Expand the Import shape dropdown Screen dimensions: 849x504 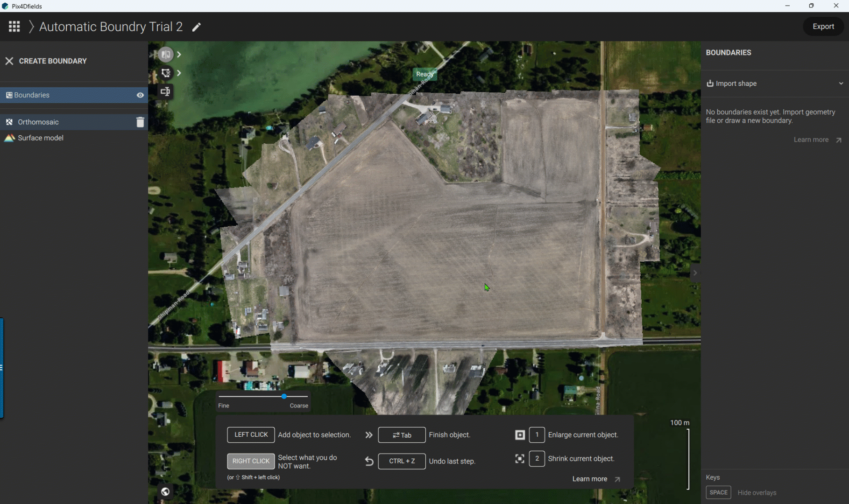pyautogui.click(x=841, y=84)
